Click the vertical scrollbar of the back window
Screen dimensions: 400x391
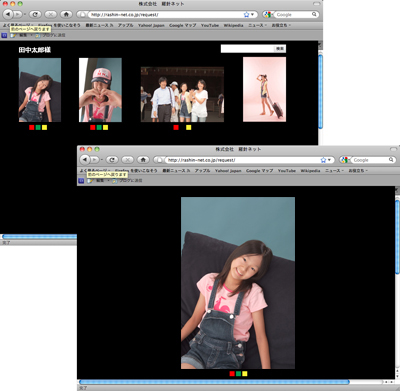click(320, 92)
